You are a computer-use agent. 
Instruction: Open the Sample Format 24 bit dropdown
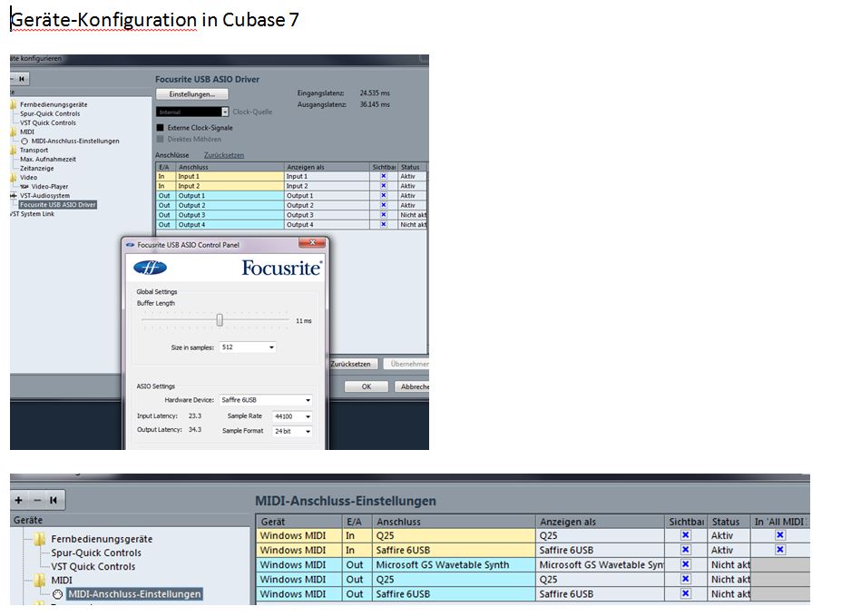coord(293,432)
